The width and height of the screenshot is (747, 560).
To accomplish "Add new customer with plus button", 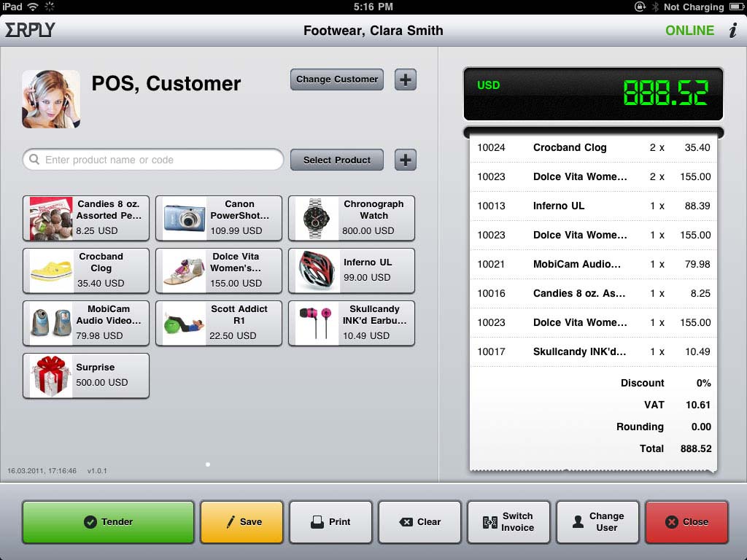I will (x=406, y=79).
